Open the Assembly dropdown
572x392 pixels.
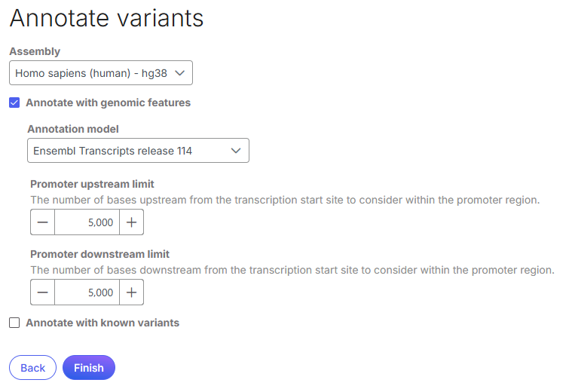[101, 73]
